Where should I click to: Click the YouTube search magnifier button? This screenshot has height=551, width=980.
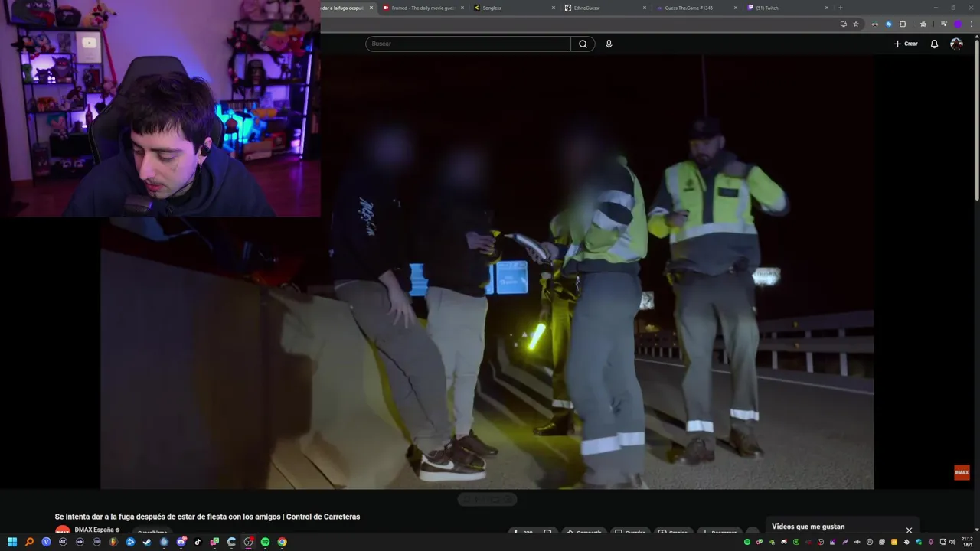tap(583, 44)
